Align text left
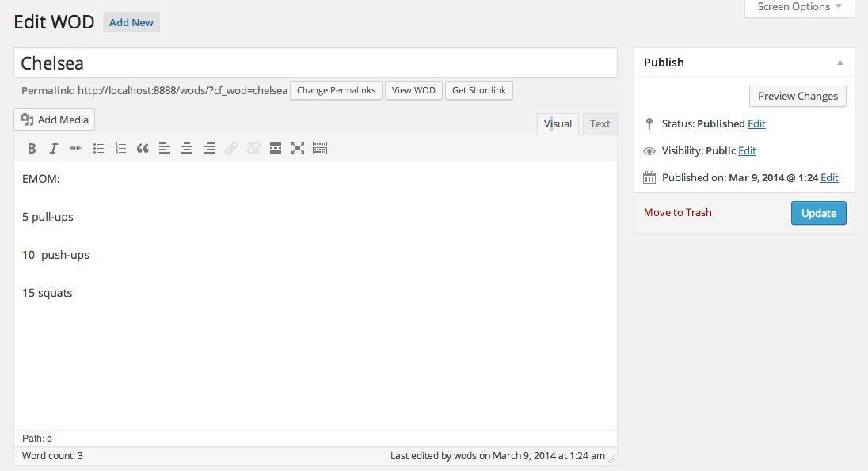The image size is (868, 471). point(165,148)
